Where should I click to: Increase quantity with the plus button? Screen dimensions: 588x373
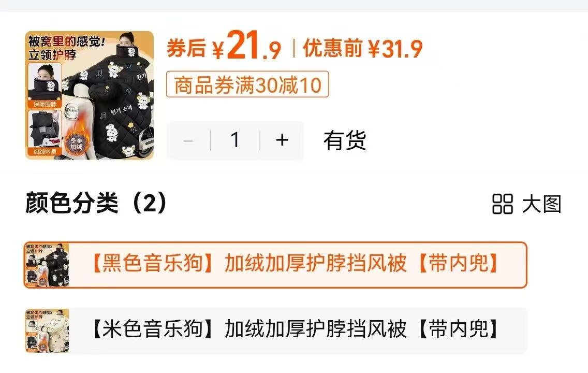click(282, 140)
